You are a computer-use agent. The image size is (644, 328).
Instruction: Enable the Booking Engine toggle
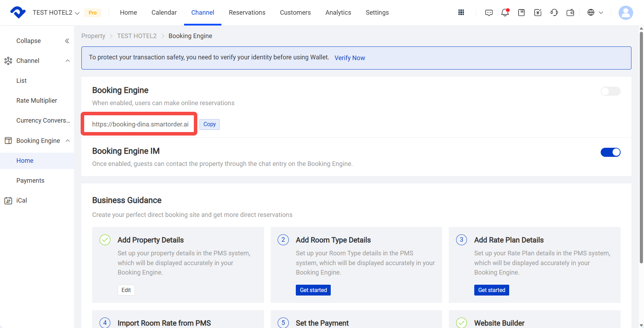(610, 91)
